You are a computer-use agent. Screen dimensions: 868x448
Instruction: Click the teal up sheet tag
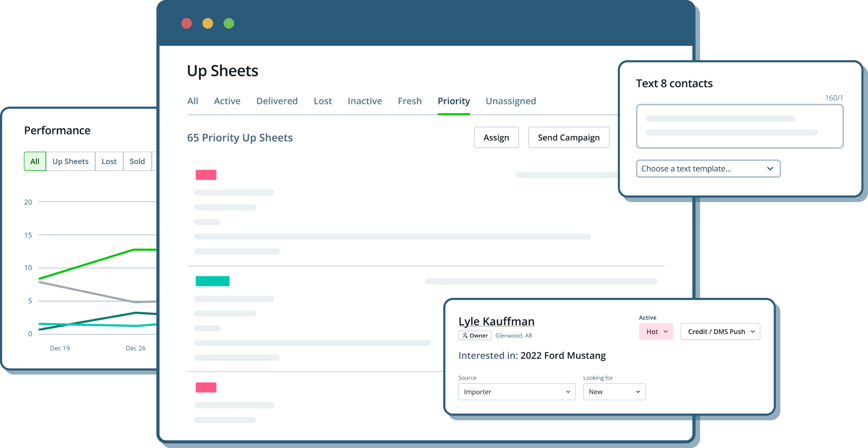212,281
